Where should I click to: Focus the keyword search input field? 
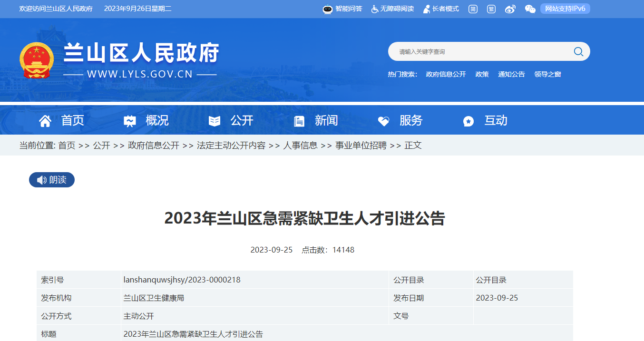(x=480, y=51)
